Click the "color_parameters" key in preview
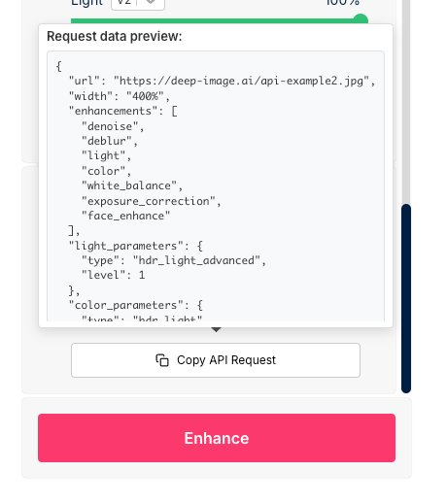 [x=126, y=305]
